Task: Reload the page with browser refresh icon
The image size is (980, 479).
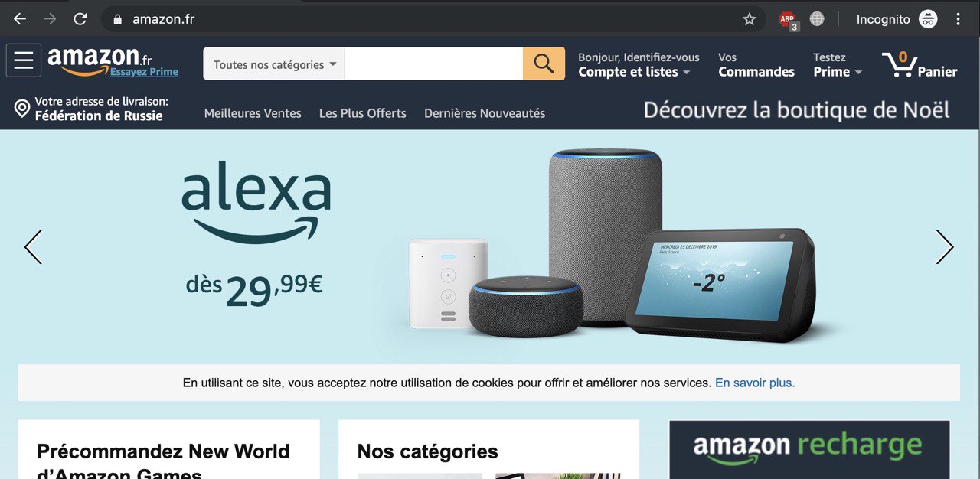Action: (80, 19)
